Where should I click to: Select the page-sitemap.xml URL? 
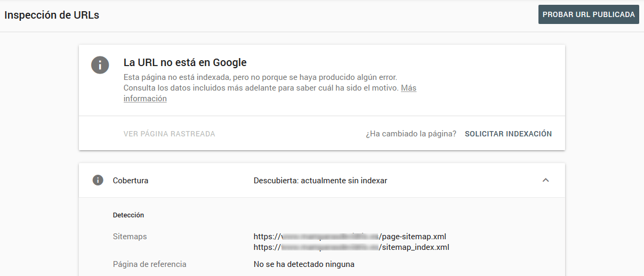[350, 236]
